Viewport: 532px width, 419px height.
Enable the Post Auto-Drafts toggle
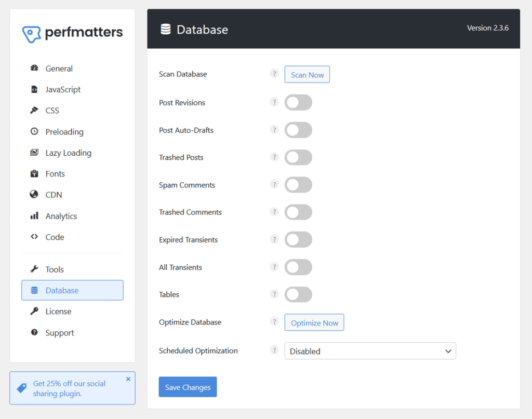(298, 130)
